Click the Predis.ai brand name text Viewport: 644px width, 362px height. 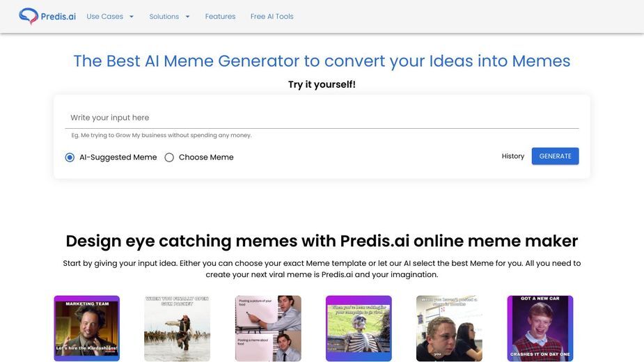tap(58, 17)
